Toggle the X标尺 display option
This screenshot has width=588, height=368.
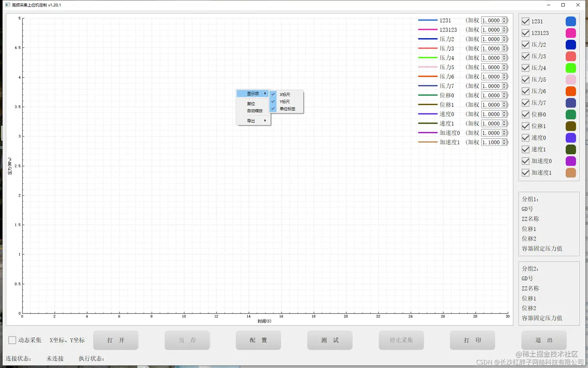286,95
